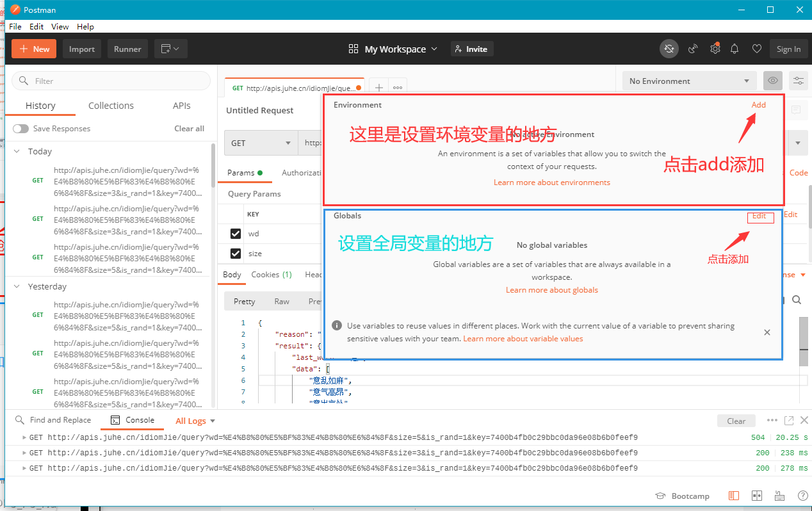Switch to the APIs tab
Image resolution: width=812 pixels, height=511 pixels.
182,106
